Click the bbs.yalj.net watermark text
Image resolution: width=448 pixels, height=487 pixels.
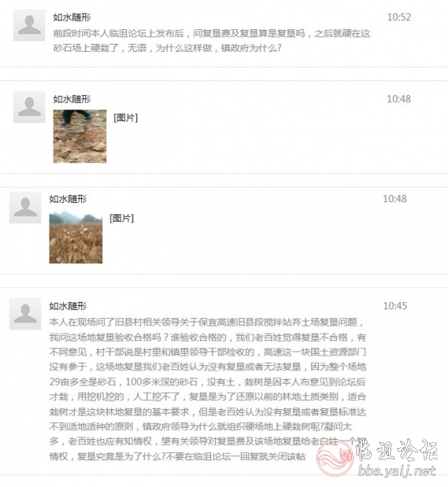[397, 471]
